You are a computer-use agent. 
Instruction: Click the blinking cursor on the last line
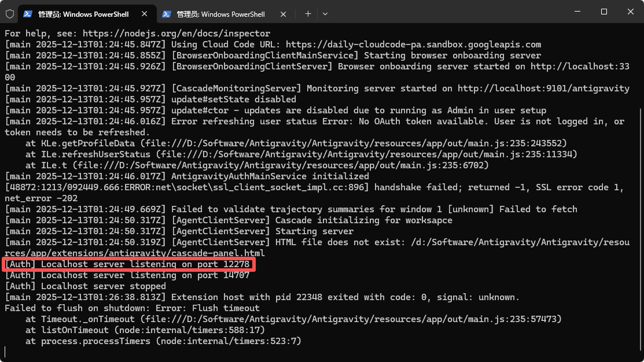pyautogui.click(x=5, y=352)
